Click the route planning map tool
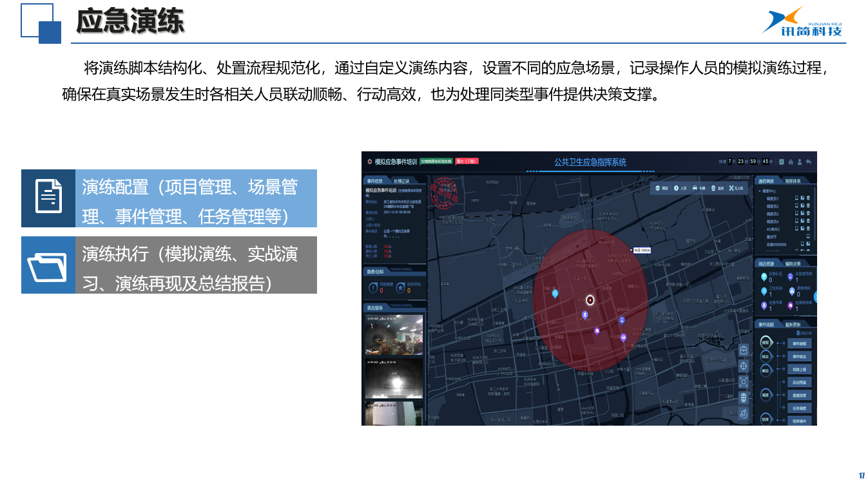 pyautogui.click(x=743, y=413)
